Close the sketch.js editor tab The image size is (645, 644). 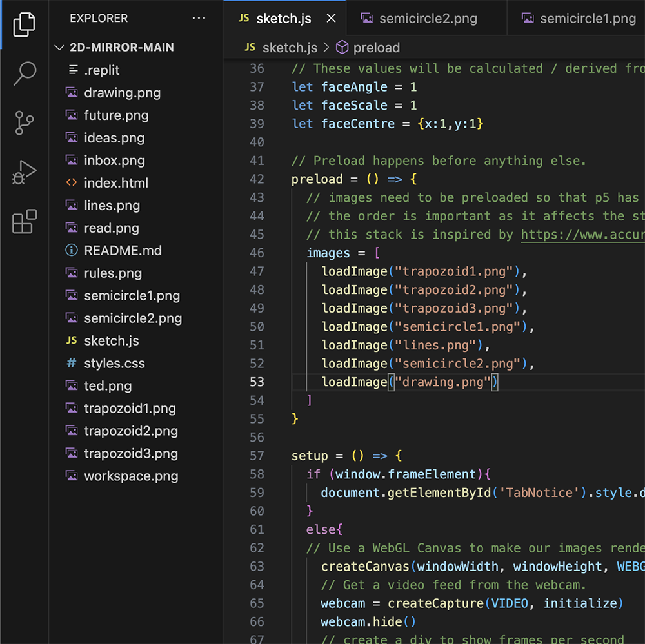[x=331, y=18]
